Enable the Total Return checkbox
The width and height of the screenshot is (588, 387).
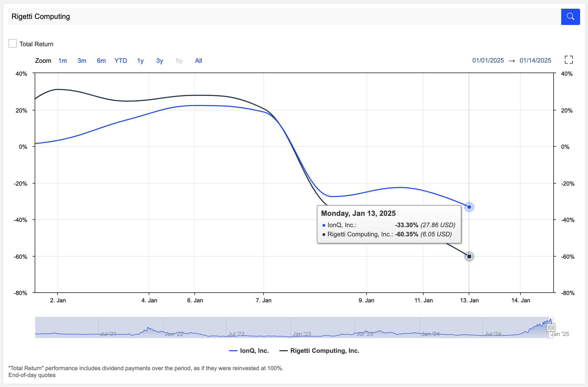click(x=13, y=43)
